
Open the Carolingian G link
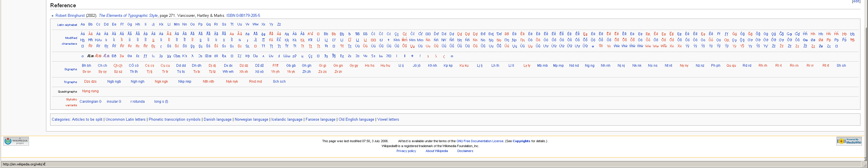pyautogui.click(x=91, y=101)
